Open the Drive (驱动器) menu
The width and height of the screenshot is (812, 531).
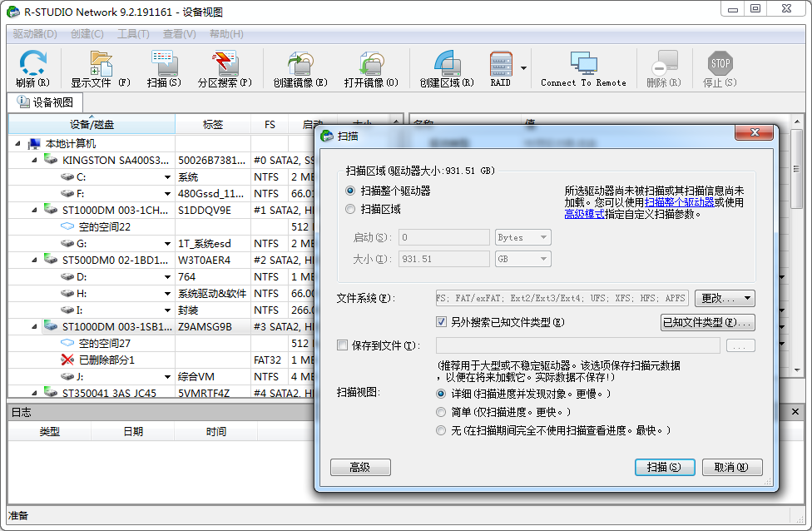35,34
